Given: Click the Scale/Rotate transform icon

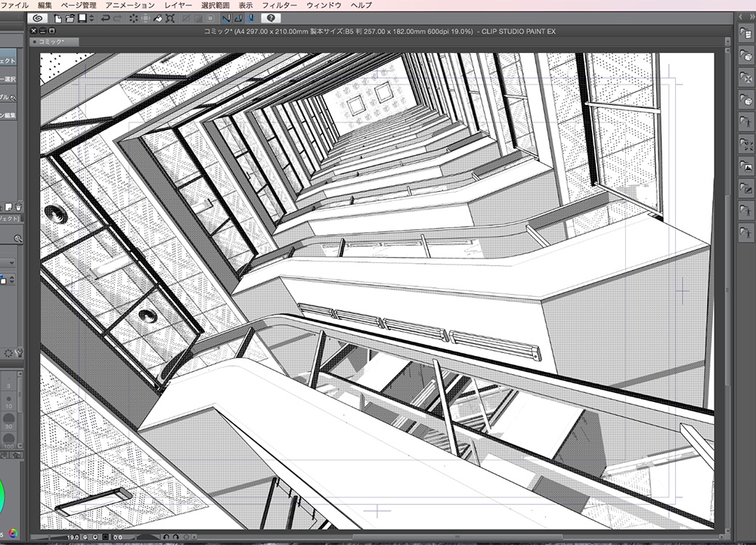Looking at the screenshot, I should tap(169, 18).
